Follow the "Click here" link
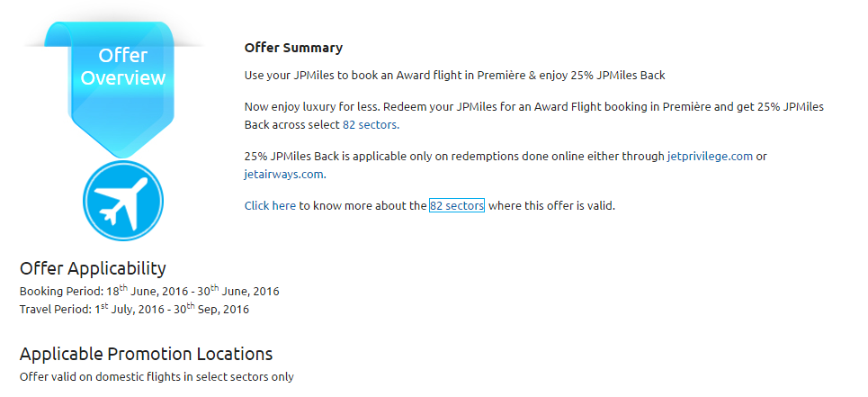 click(x=270, y=206)
